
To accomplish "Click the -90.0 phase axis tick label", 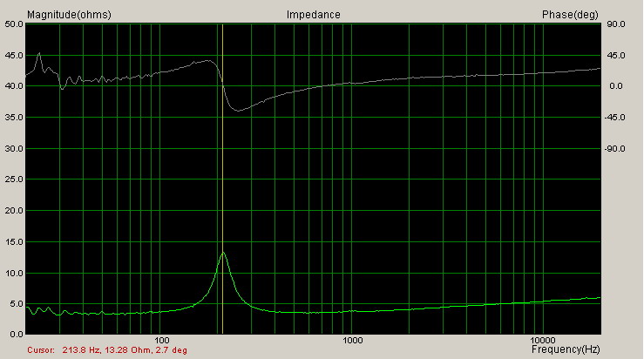I will [614, 149].
